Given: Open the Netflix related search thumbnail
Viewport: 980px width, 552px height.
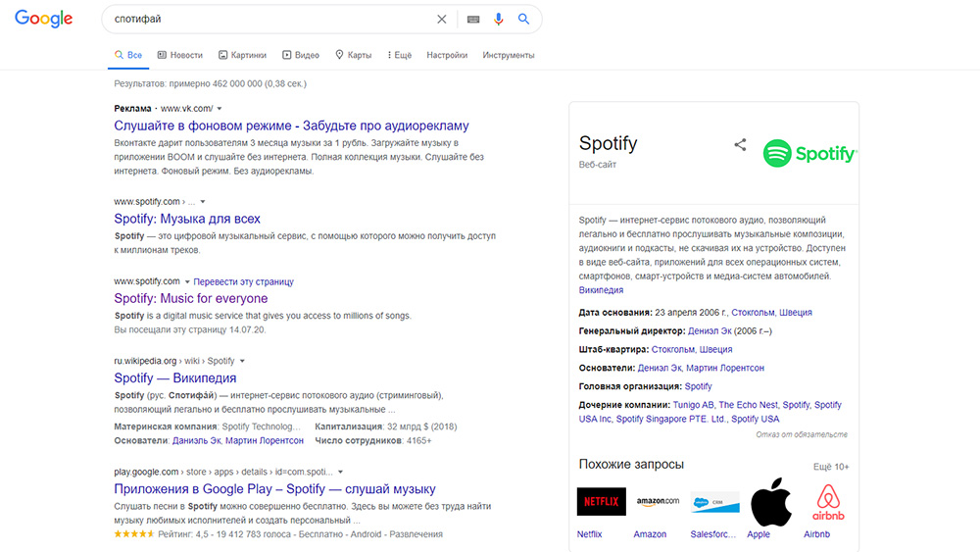Looking at the screenshot, I should 601,501.
